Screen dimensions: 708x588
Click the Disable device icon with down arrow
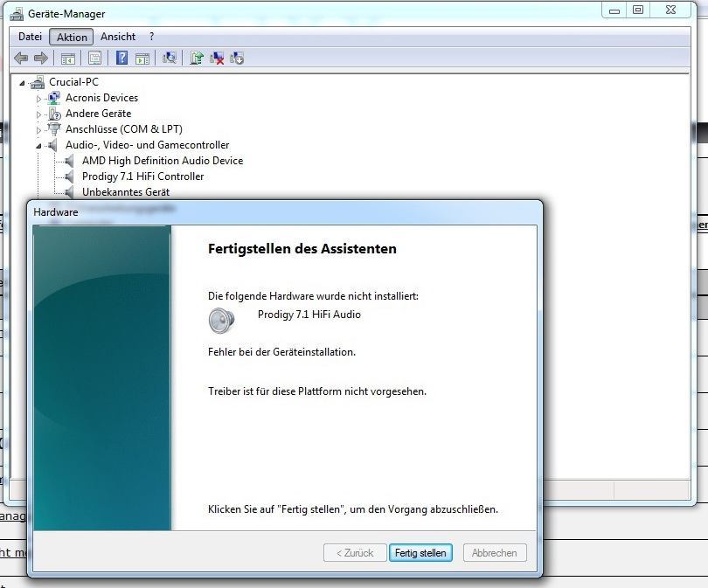[x=237, y=58]
